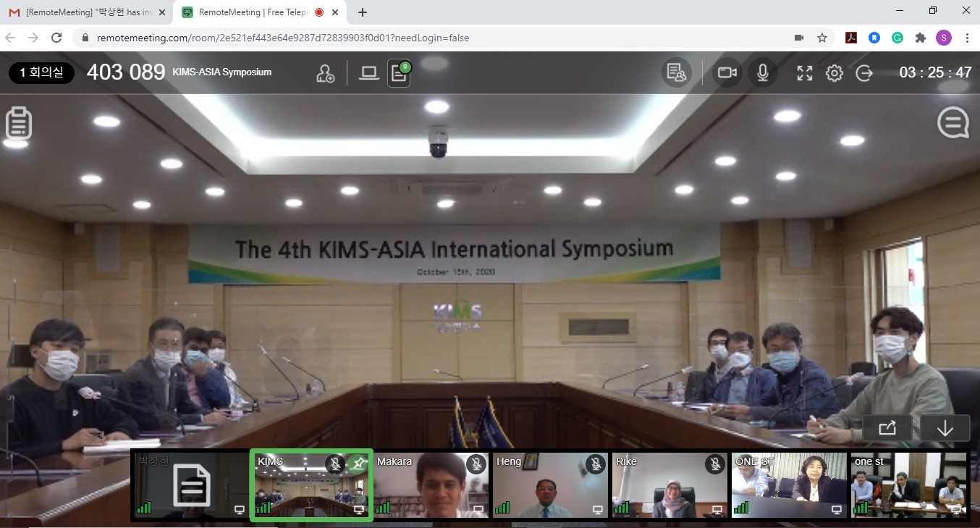Click screen icon on ONE ST thumbnail

pyautogui.click(x=836, y=509)
